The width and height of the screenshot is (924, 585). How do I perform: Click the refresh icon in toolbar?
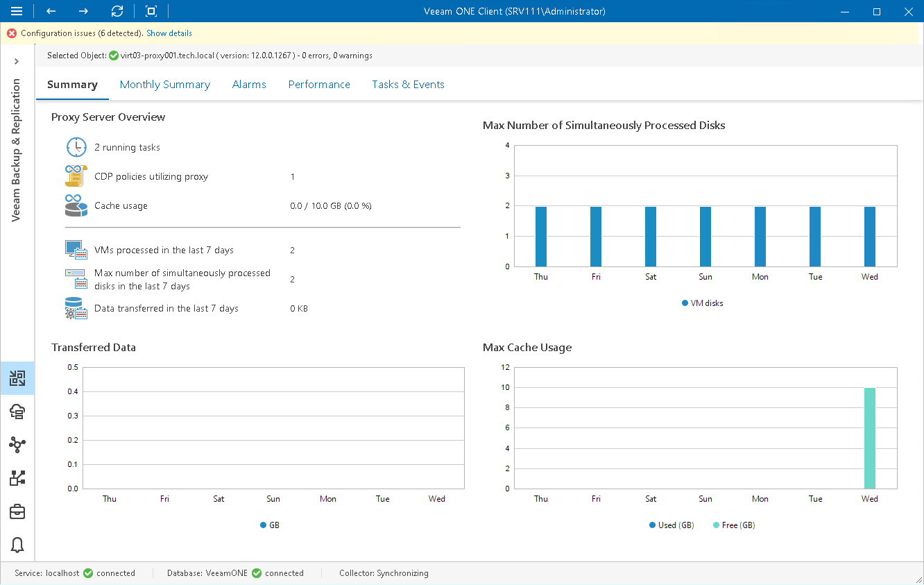tap(117, 11)
